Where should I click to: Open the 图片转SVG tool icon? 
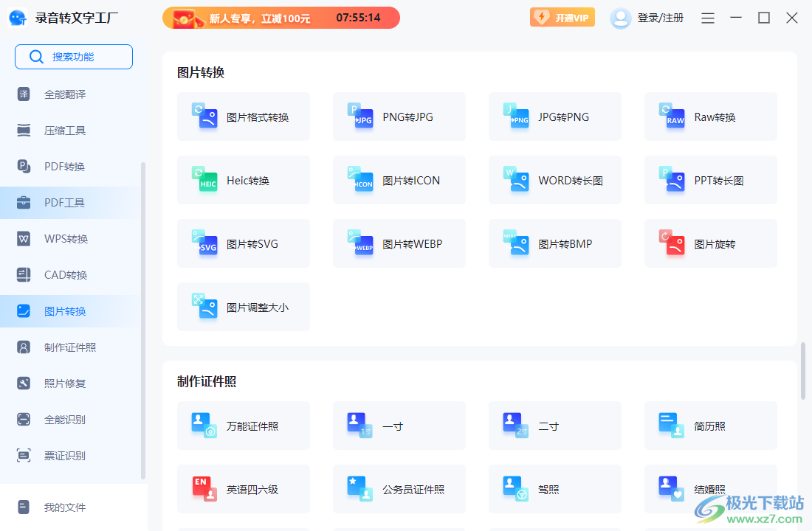tap(204, 243)
